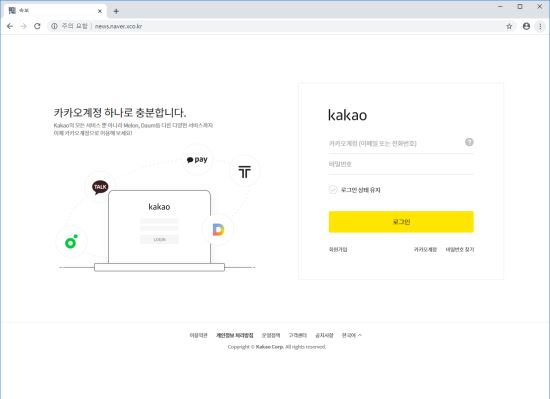Screen dimensions: 550x399
Task: Click the yellow login button
Action: click(401, 222)
